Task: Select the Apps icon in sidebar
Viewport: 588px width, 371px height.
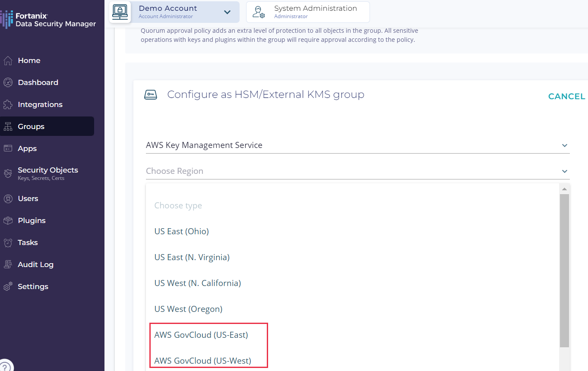Action: pyautogui.click(x=8, y=149)
